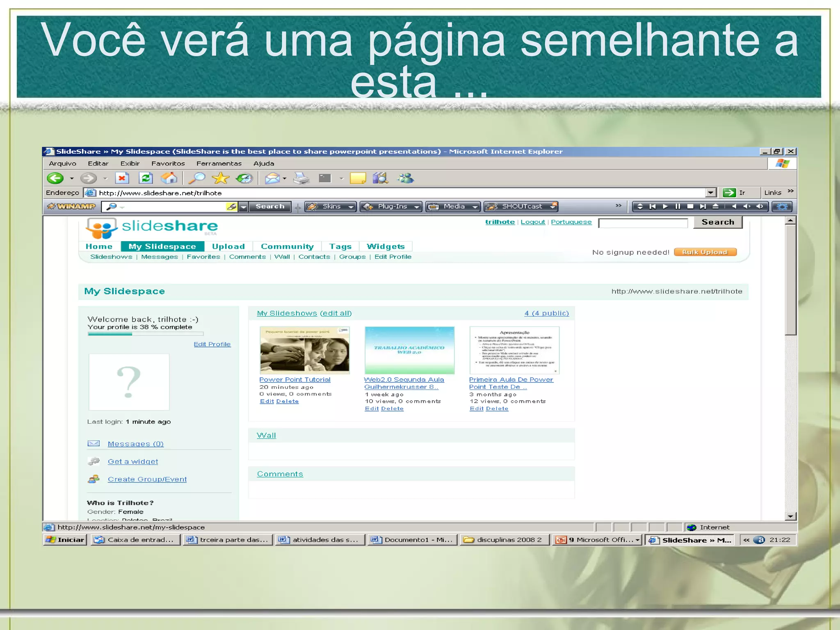Viewport: 840px width, 630px height.
Task: Click the SlideShare Search button
Action: (x=718, y=222)
